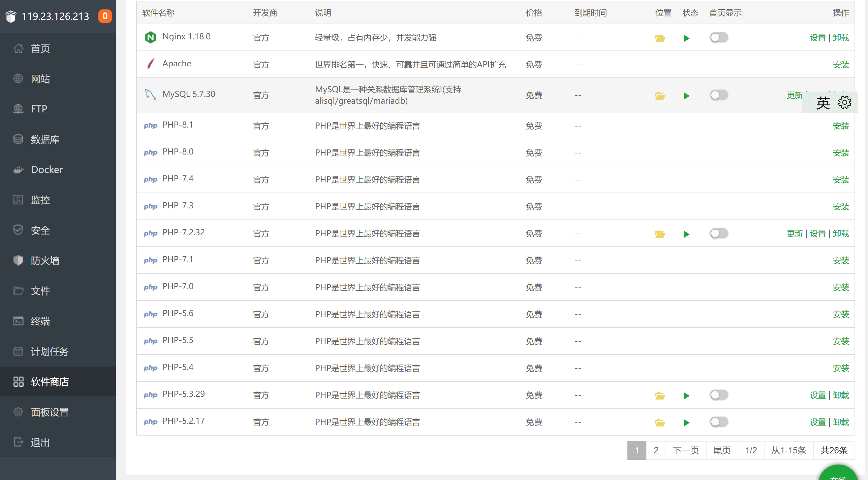The width and height of the screenshot is (868, 480).
Task: Click the orange notification badge 0
Action: [105, 16]
